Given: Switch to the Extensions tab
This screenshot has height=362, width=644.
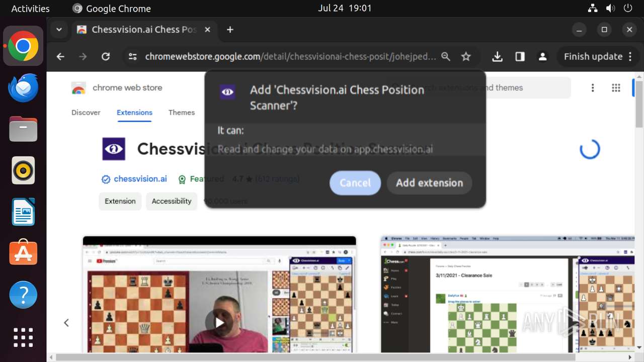Looking at the screenshot, I should tap(134, 113).
